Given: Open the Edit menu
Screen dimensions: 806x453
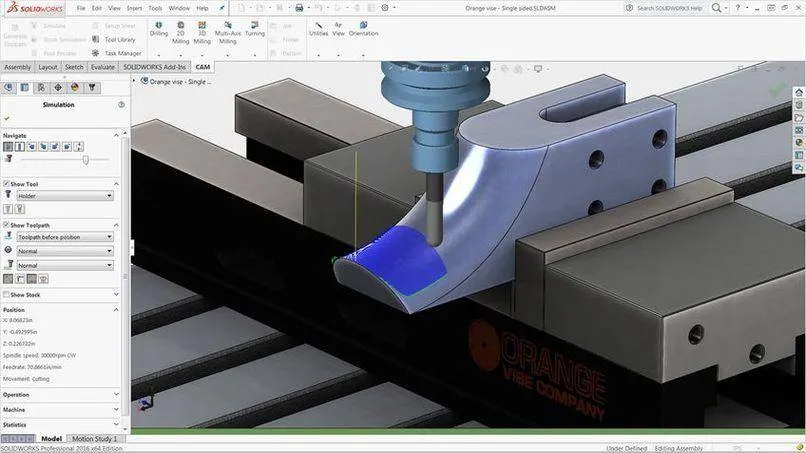Looking at the screenshot, I should [x=97, y=8].
